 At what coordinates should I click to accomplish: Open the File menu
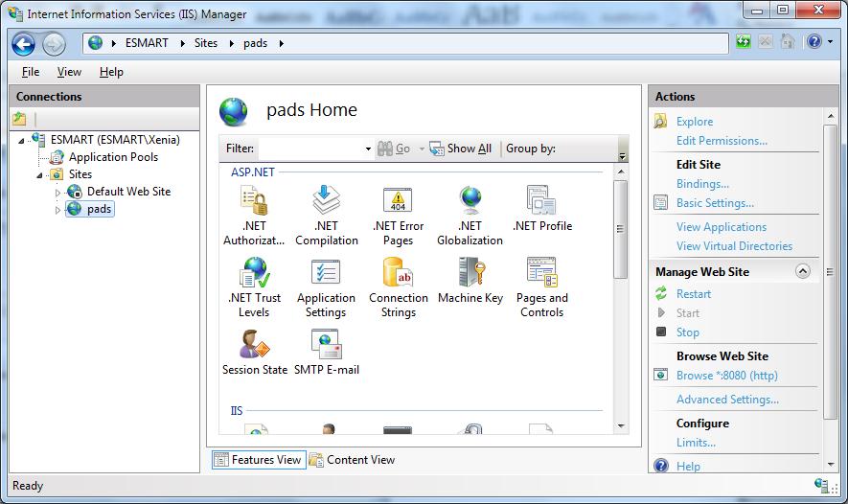31,72
